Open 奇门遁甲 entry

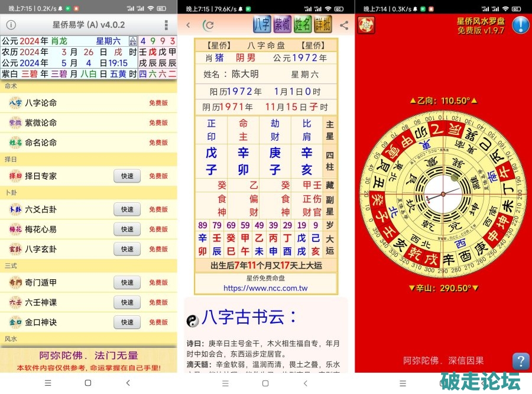pos(41,283)
